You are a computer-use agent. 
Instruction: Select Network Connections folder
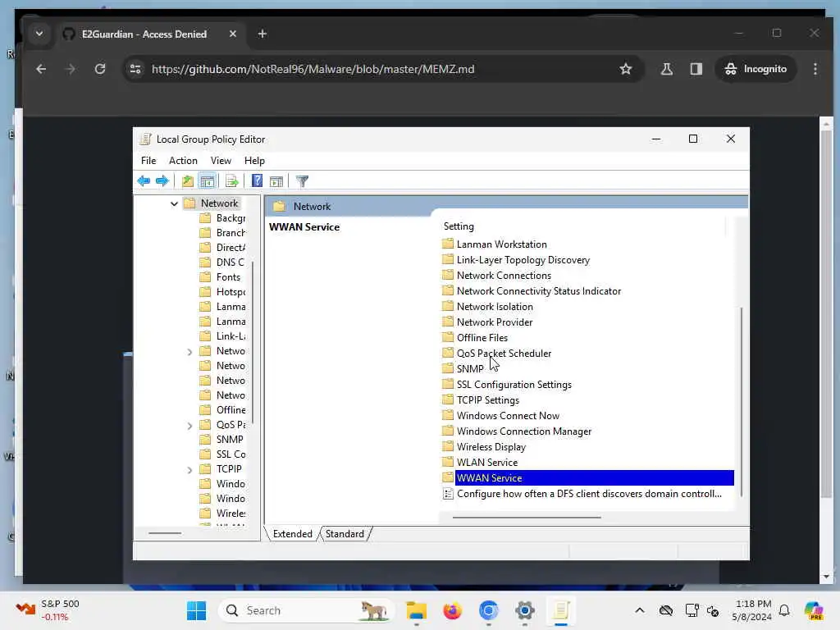coord(504,276)
